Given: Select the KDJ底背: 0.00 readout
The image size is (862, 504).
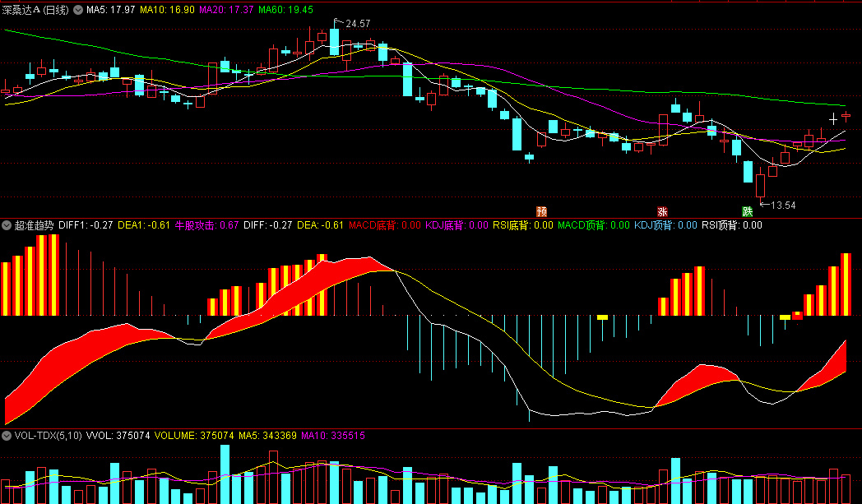Looking at the screenshot, I should tap(456, 225).
